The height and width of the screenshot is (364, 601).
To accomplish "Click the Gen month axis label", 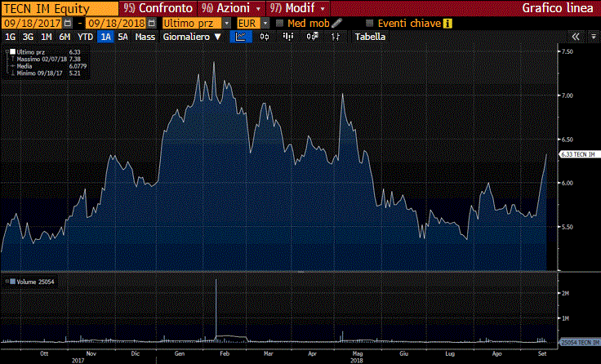I will (180, 353).
